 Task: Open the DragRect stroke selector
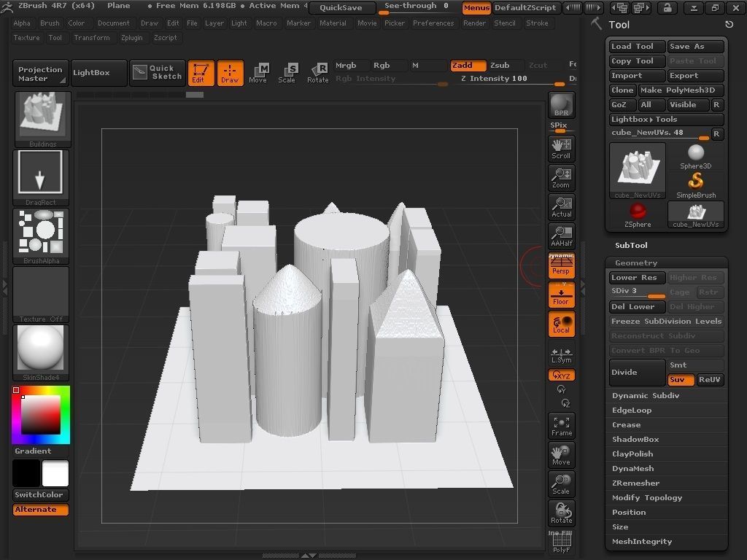[41, 177]
